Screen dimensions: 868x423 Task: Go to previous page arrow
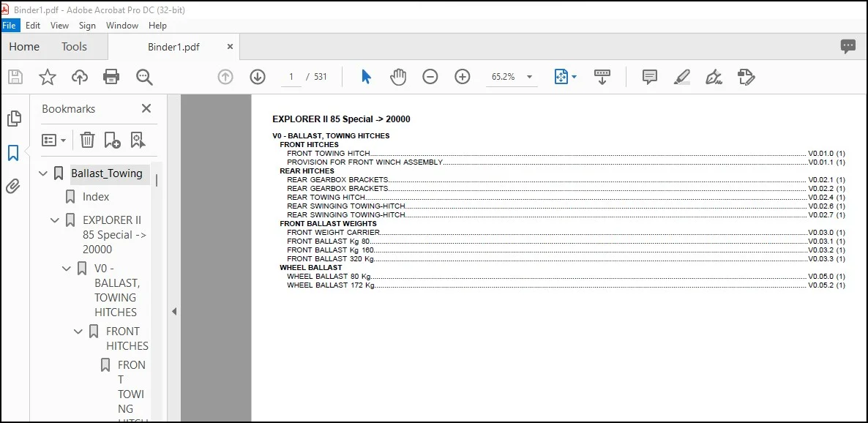pyautogui.click(x=225, y=77)
